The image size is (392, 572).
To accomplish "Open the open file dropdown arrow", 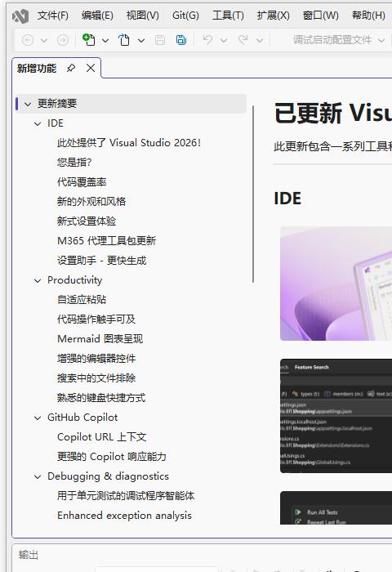I will 141,41.
